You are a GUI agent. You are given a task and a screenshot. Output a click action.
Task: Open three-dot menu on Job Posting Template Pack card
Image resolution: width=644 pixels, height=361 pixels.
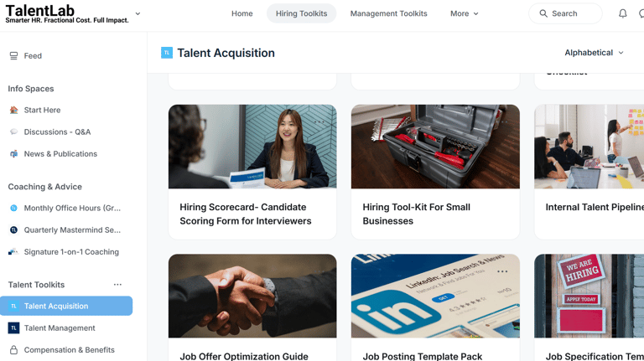[502, 271]
